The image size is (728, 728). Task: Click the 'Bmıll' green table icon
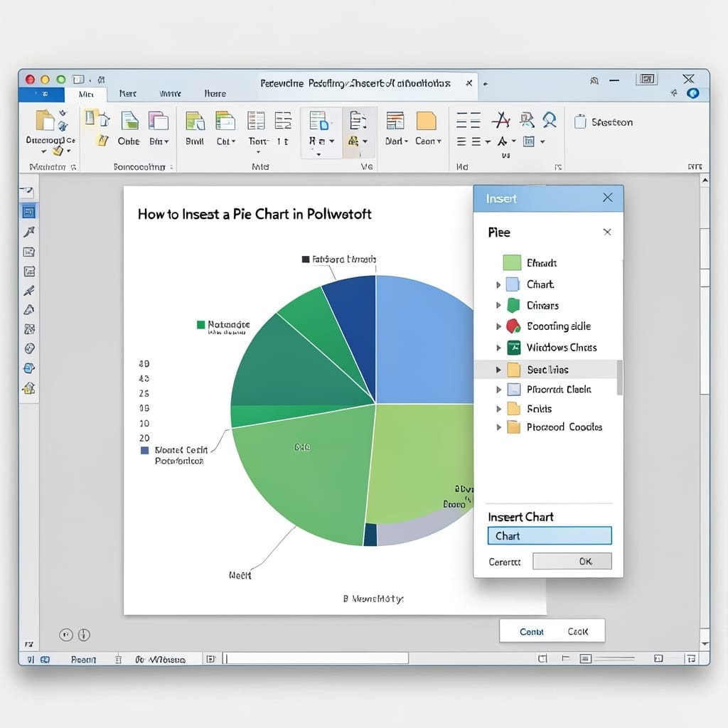[x=195, y=121]
